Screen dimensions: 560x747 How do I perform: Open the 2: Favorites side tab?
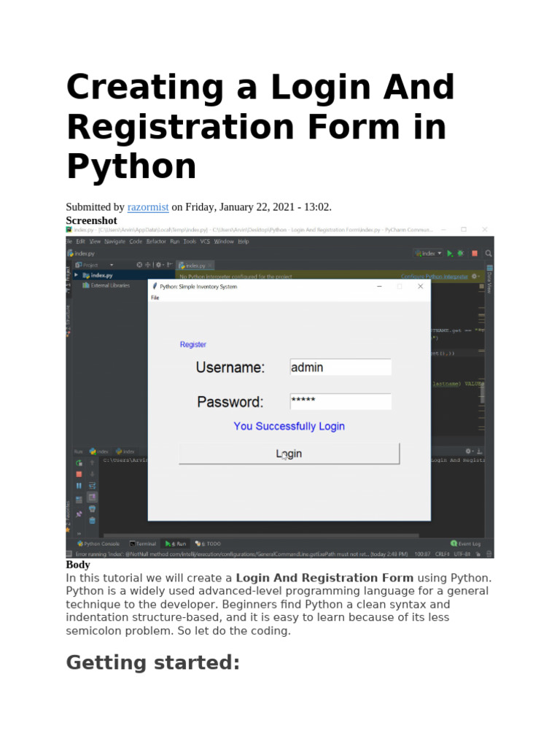(69, 516)
